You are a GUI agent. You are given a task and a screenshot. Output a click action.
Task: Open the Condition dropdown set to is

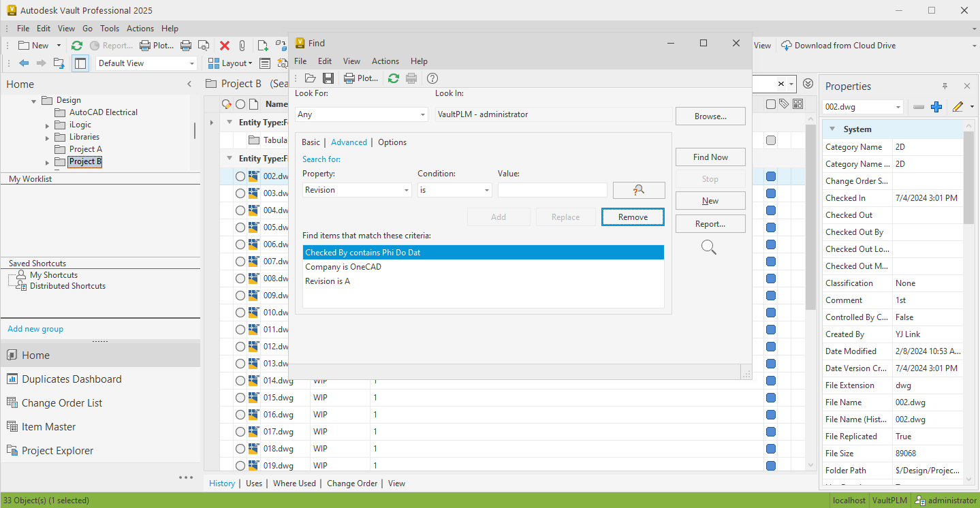[x=454, y=190]
